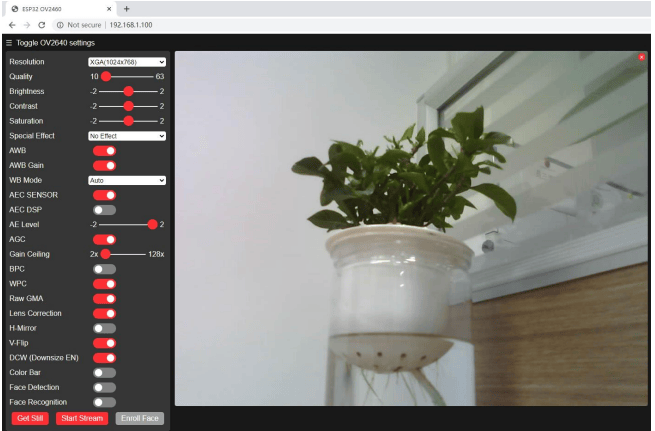Open the Resolution dropdown
The height and width of the screenshot is (431, 655).
pos(127,62)
